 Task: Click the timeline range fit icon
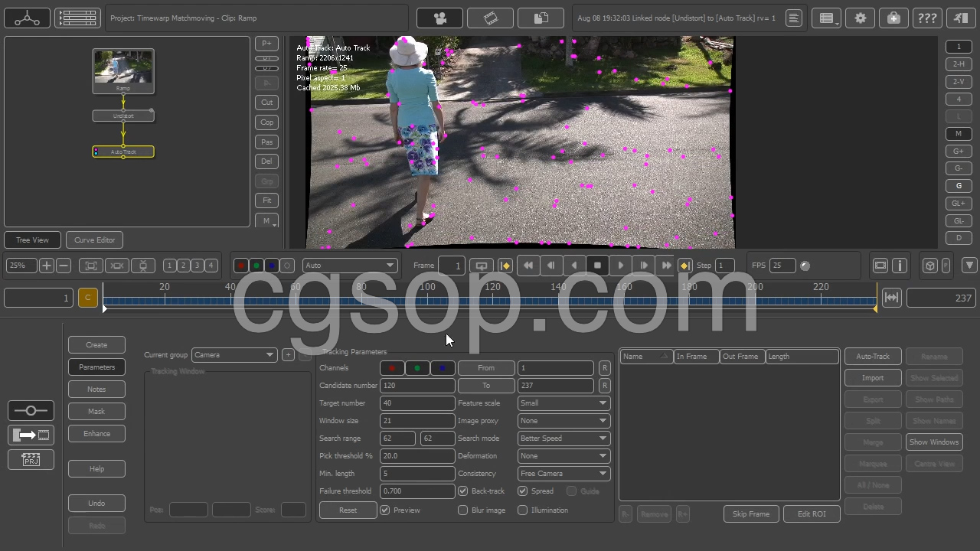tap(891, 298)
